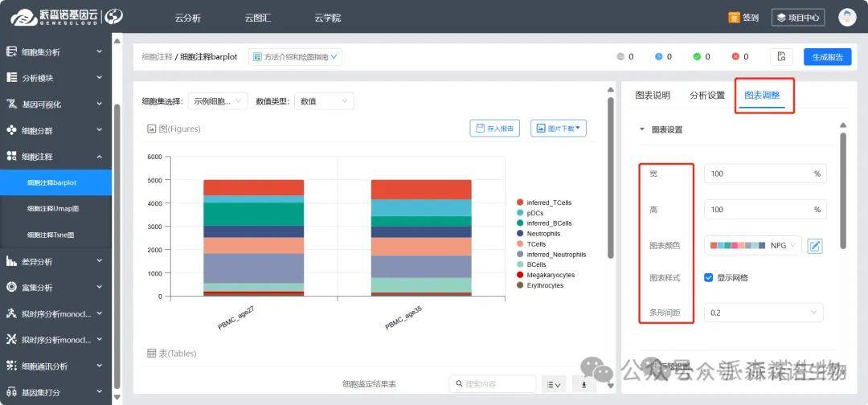Toggle the 显示网格 checkbox
868x405 pixels.
[709, 278]
